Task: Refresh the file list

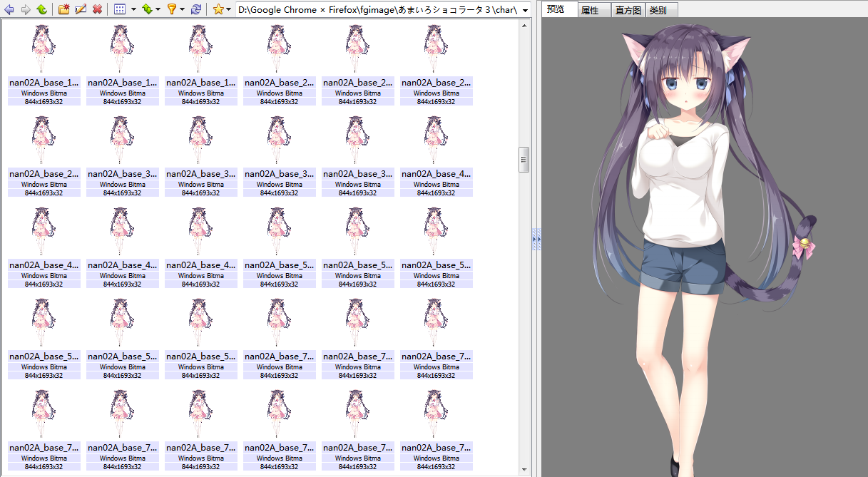Action: [196, 10]
